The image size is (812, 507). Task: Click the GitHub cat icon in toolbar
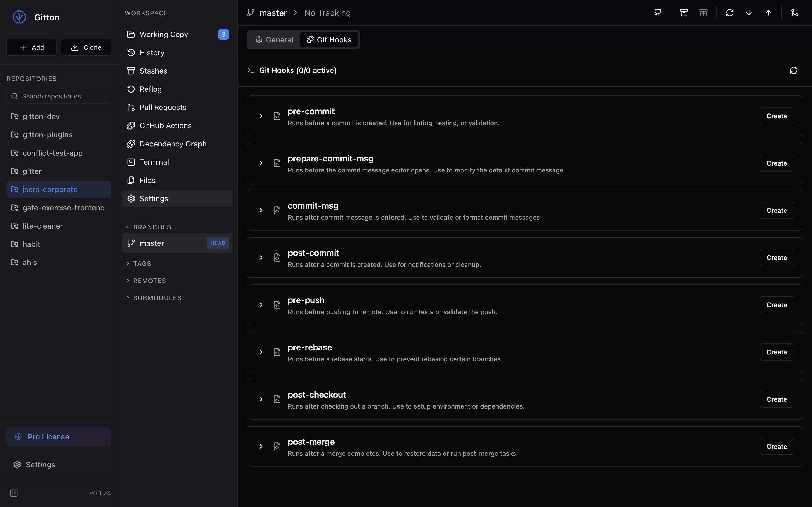658,13
